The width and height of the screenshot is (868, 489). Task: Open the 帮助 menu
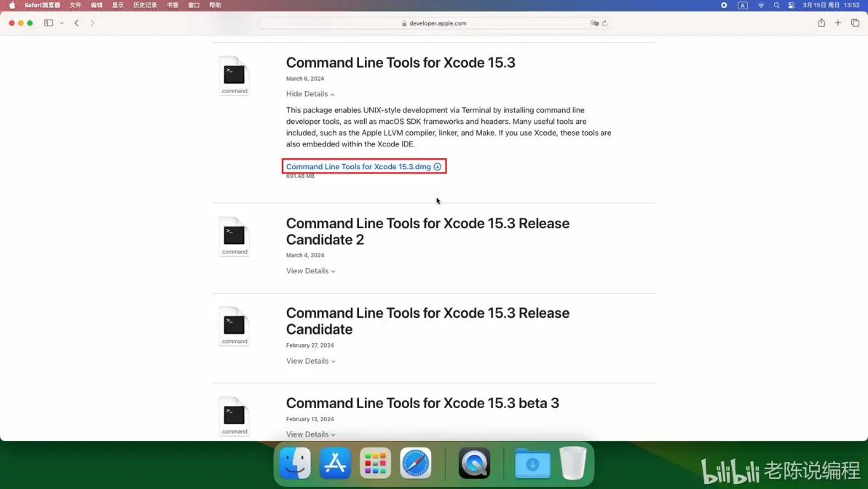[x=216, y=5]
